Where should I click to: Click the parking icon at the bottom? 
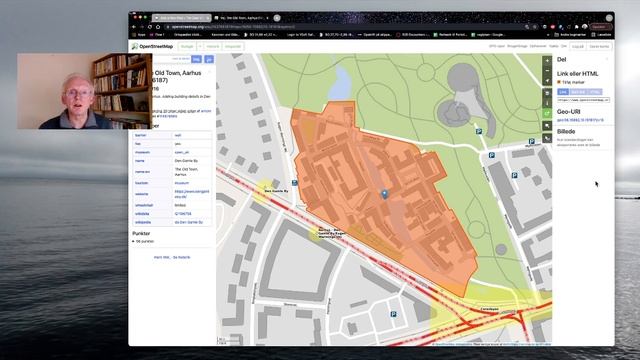pyautogui.click(x=393, y=314)
